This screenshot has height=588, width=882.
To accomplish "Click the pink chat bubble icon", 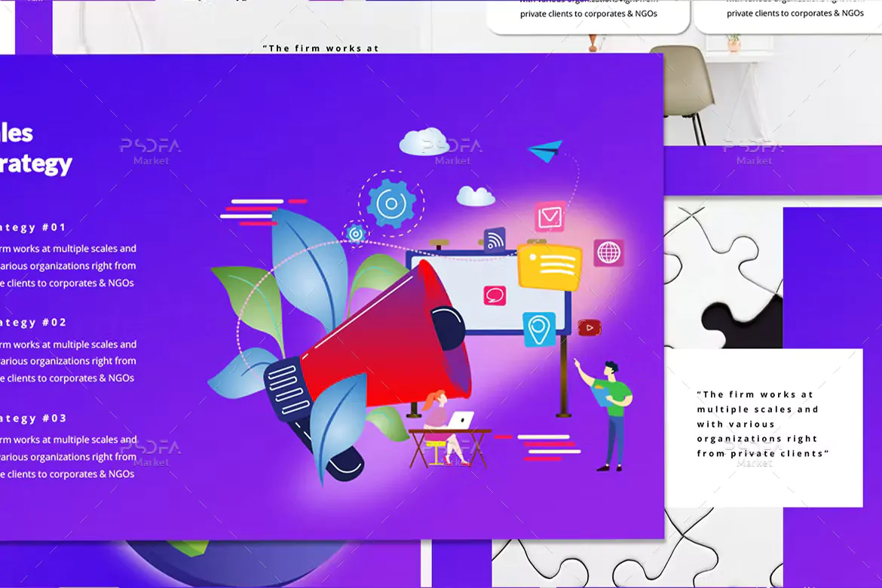I will [x=495, y=296].
